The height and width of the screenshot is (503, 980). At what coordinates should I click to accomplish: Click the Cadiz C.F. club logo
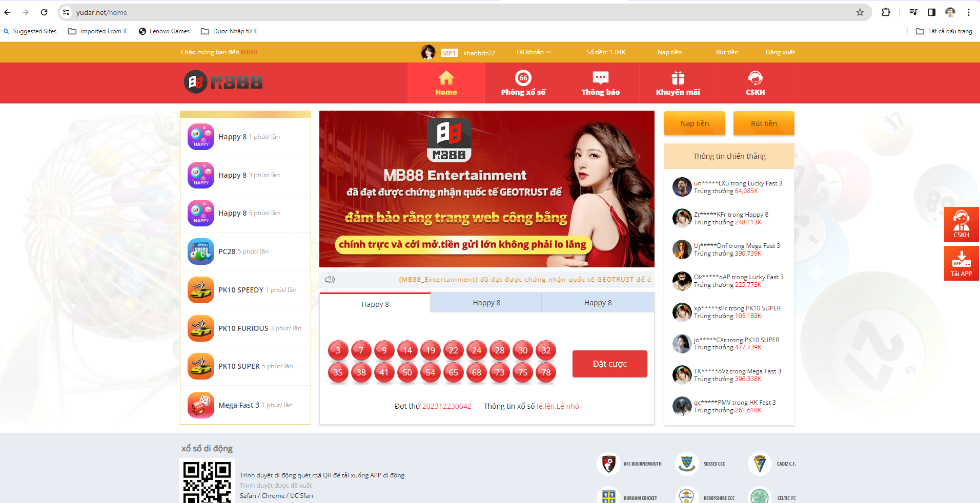[x=760, y=464]
